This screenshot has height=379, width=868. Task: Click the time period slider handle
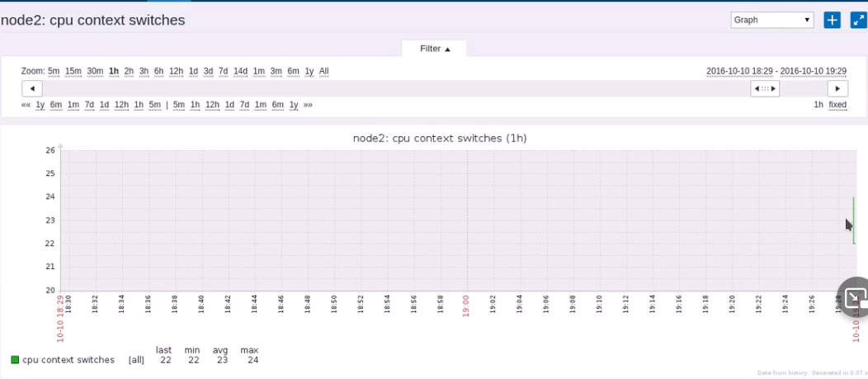click(x=765, y=88)
